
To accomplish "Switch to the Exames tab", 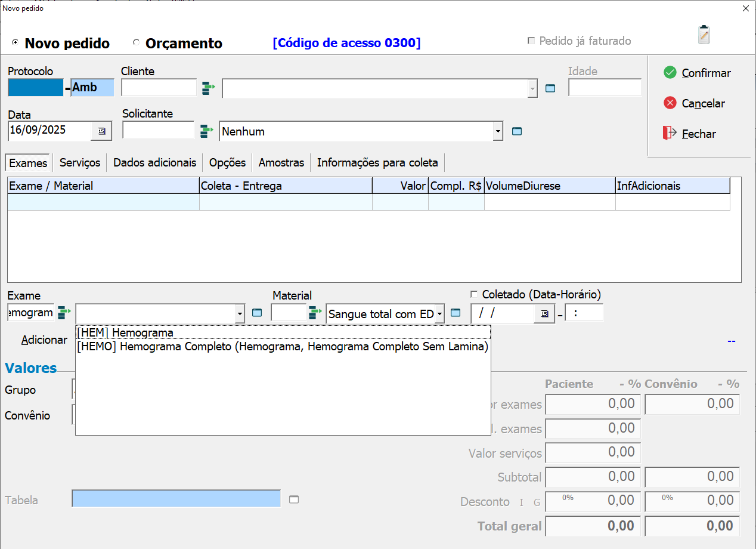I will [29, 163].
